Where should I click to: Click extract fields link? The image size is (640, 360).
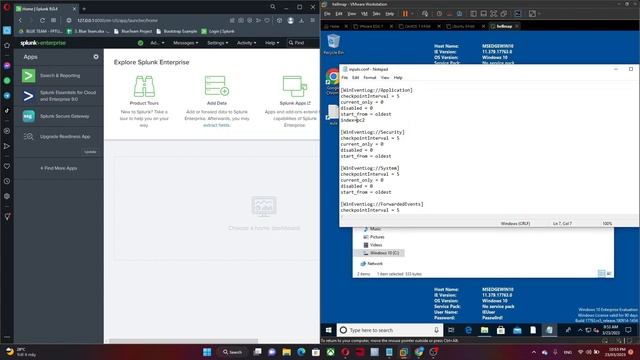(216, 125)
